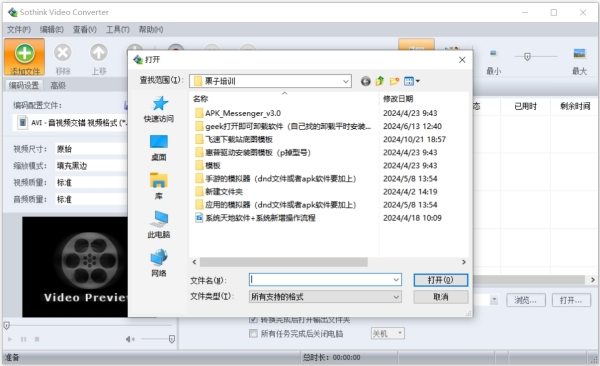Go up one folder level icon

pos(380,81)
